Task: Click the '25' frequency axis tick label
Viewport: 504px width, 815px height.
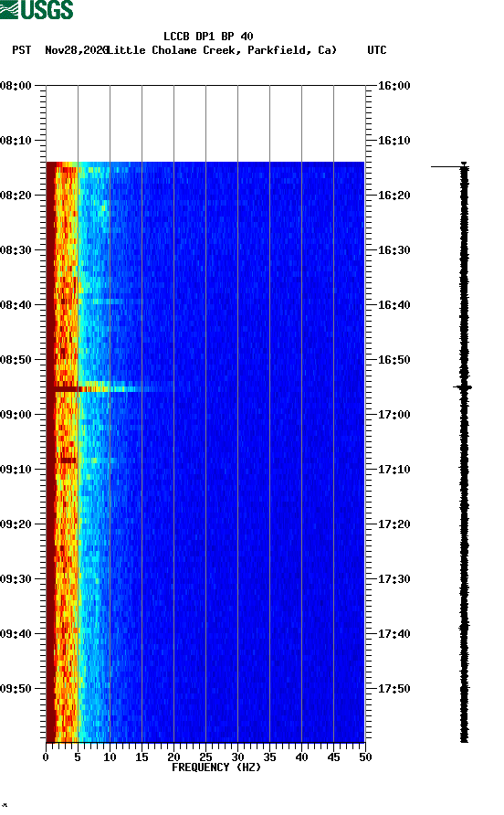Action: point(205,757)
